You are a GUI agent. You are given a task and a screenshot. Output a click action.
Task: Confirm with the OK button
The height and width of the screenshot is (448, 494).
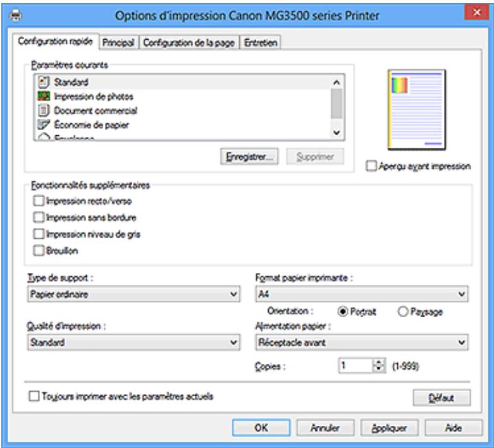[x=261, y=428]
